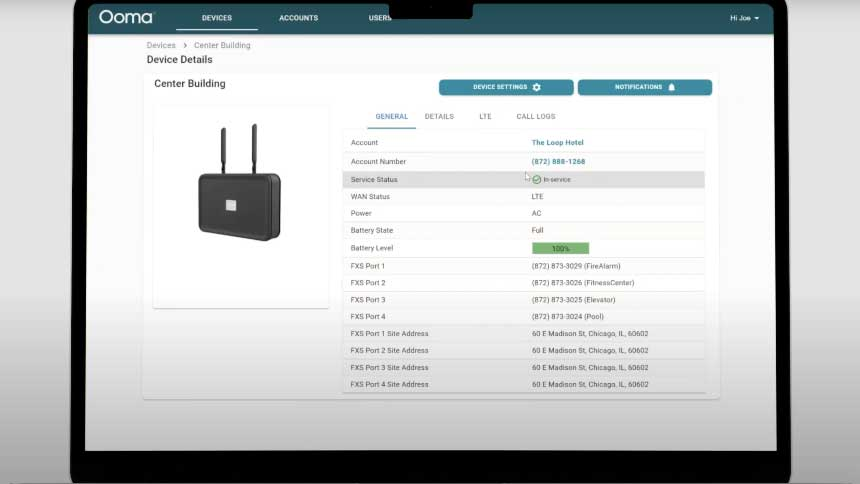This screenshot has width=860, height=484.
Task: Select the General tab
Action: (x=391, y=117)
